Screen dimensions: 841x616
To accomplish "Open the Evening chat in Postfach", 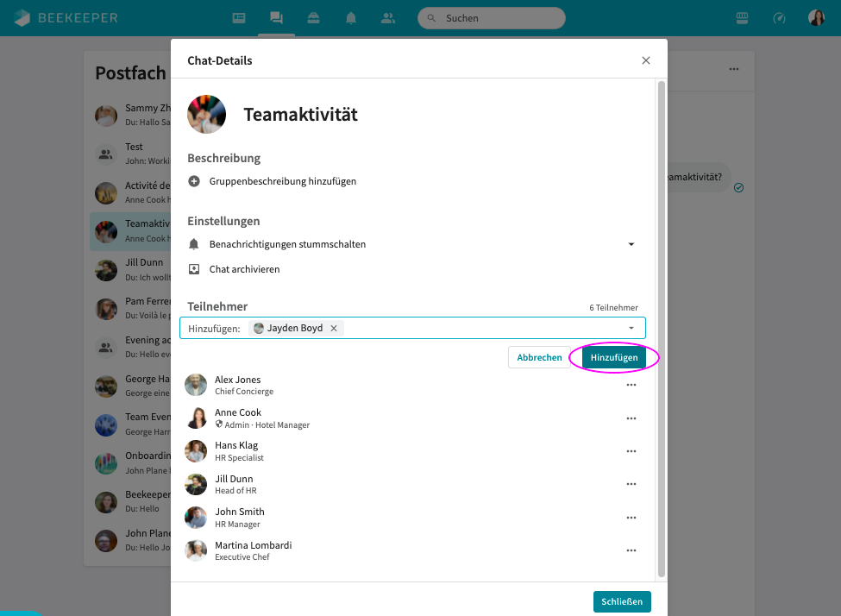I will (132, 347).
